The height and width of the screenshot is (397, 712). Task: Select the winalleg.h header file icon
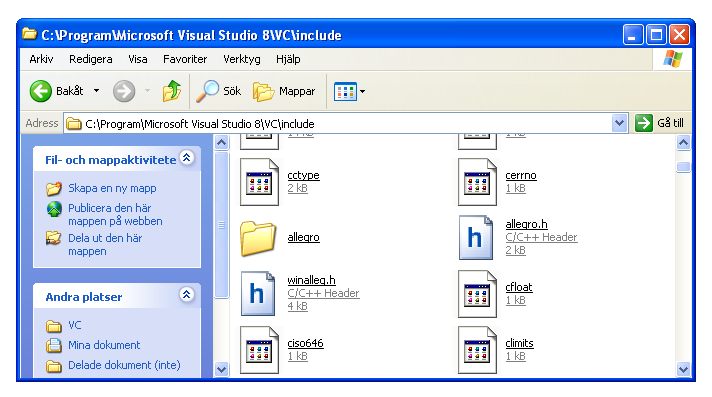tap(257, 293)
